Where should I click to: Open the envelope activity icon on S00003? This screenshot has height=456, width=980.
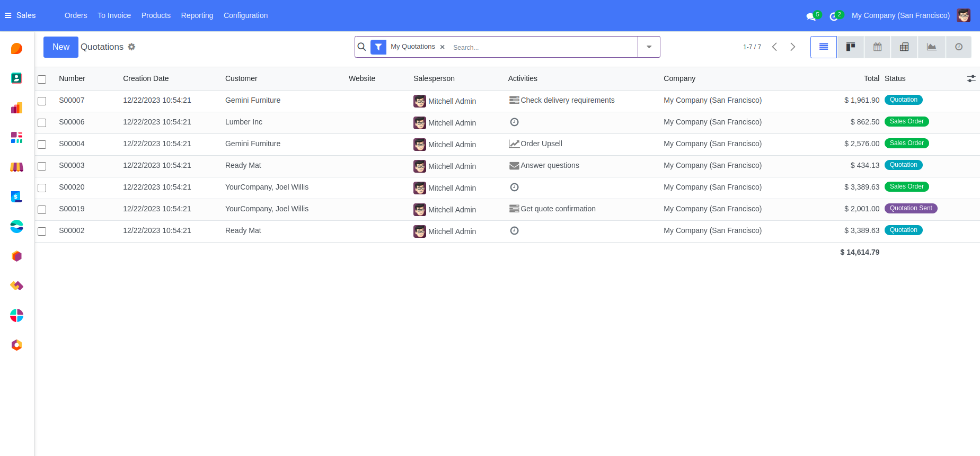point(514,165)
